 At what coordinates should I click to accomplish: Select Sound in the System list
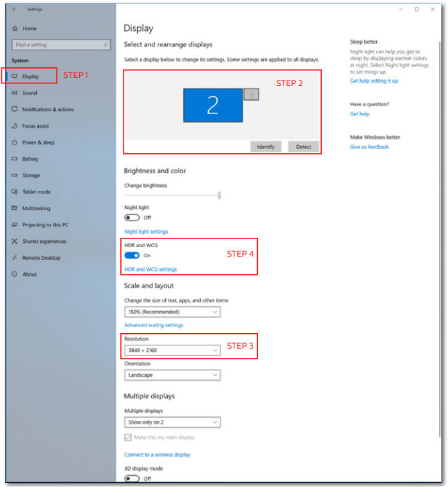point(30,93)
